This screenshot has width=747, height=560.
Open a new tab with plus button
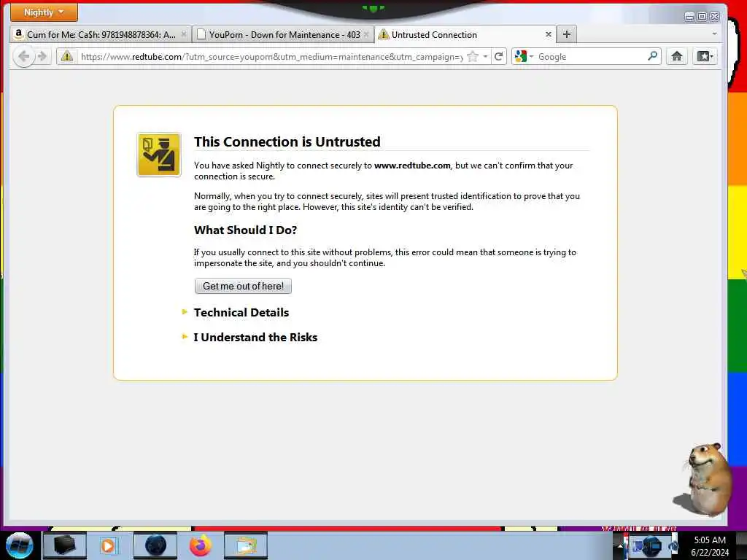566,34
